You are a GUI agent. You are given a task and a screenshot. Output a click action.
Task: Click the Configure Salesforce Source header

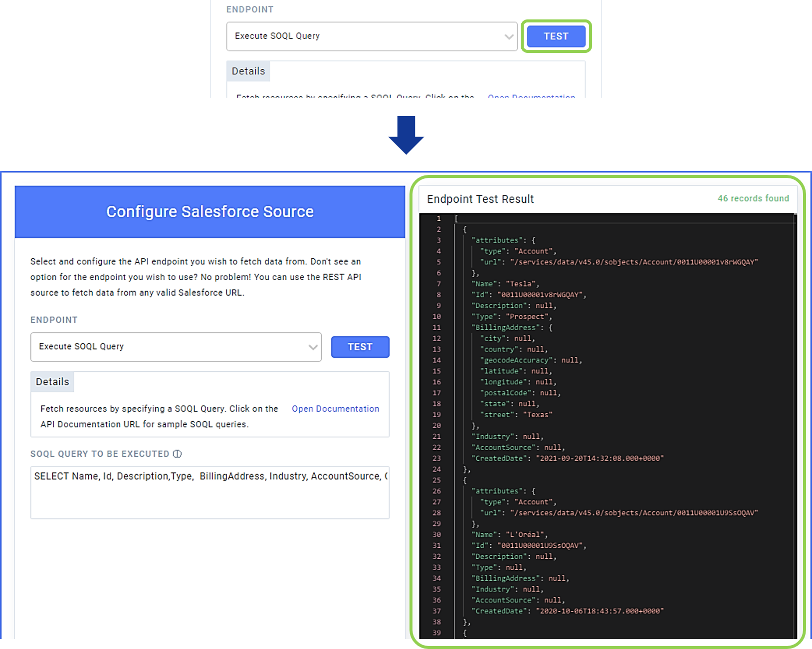(210, 212)
